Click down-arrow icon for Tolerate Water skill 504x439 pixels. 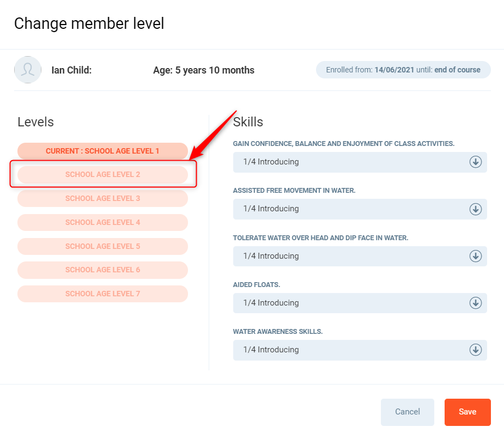point(475,256)
